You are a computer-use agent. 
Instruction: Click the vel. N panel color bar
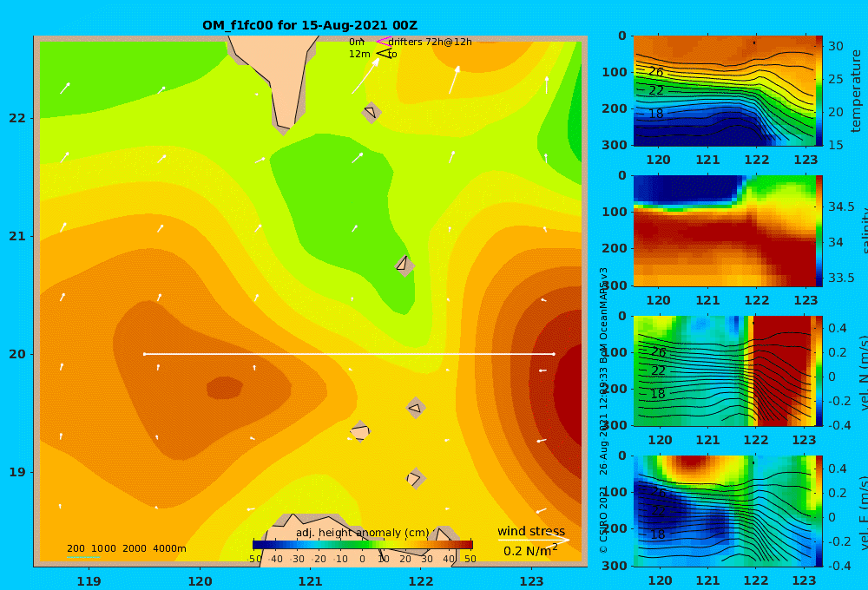[x=819, y=370]
